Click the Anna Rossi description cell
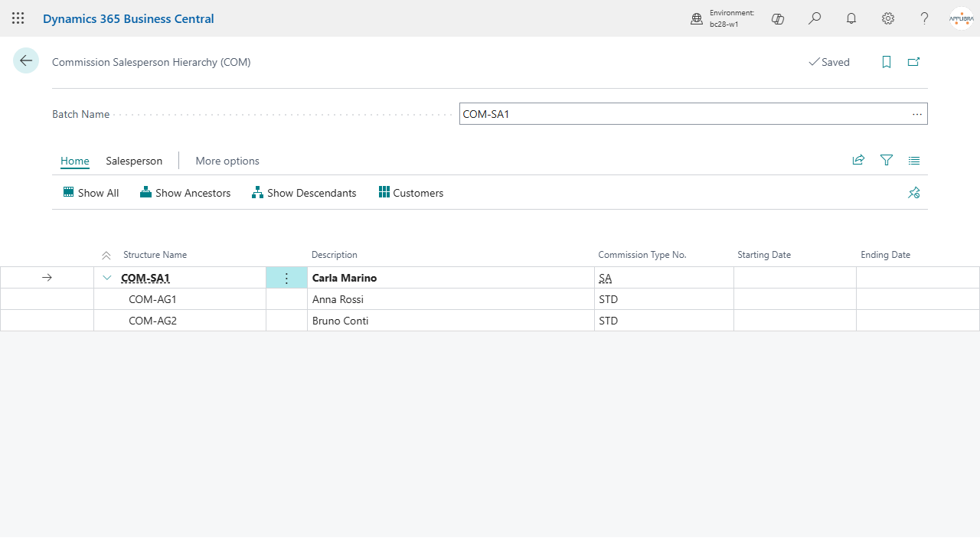 click(x=451, y=299)
